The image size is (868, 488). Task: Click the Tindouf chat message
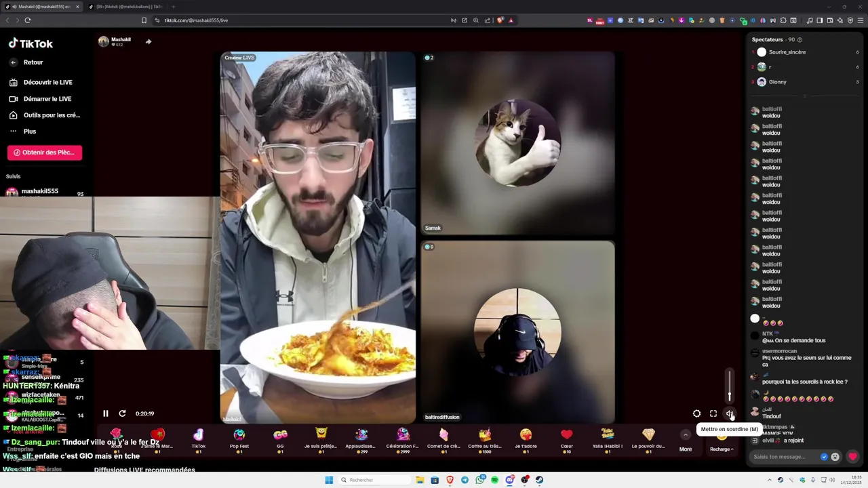pyautogui.click(x=771, y=416)
